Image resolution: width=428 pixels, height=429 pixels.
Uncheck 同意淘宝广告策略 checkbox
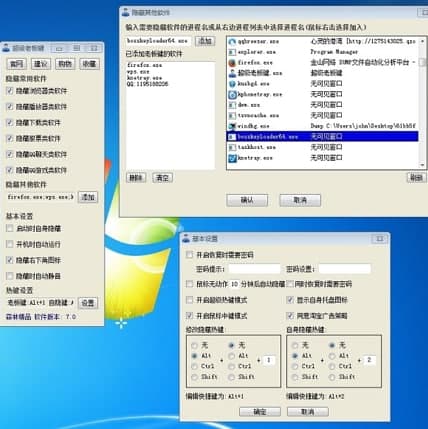pos(290,315)
